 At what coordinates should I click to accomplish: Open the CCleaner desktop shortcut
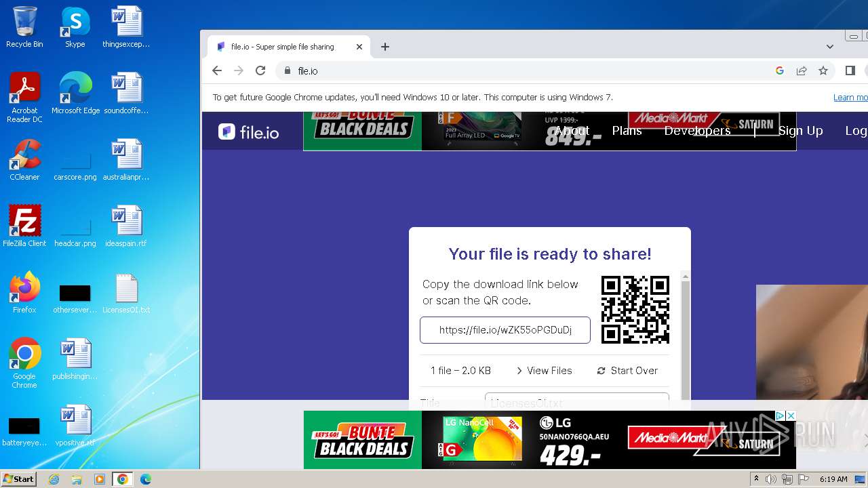pos(24,159)
